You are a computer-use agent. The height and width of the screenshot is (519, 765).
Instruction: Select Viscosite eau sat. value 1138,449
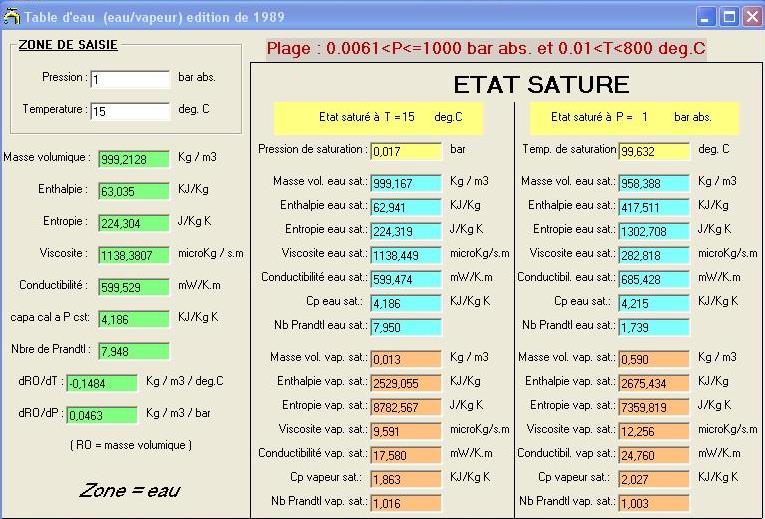click(x=406, y=255)
